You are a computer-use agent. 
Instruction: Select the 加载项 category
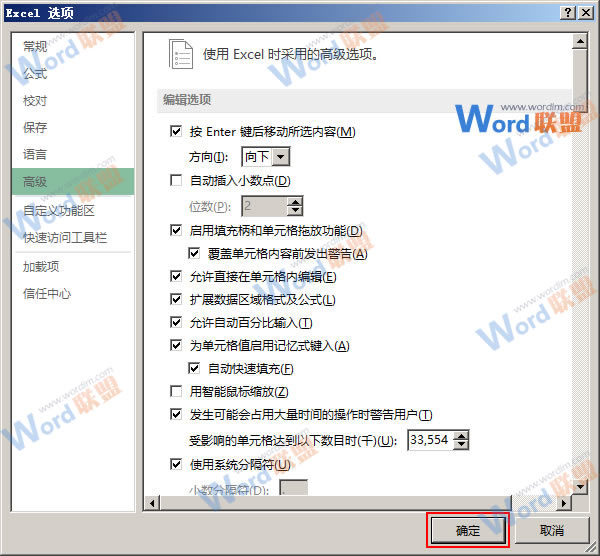coord(41,266)
